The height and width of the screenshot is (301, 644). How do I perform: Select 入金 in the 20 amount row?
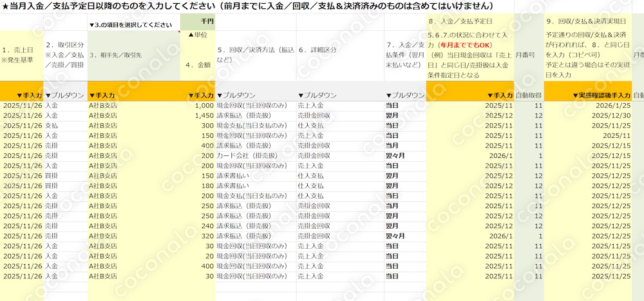(x=66, y=256)
